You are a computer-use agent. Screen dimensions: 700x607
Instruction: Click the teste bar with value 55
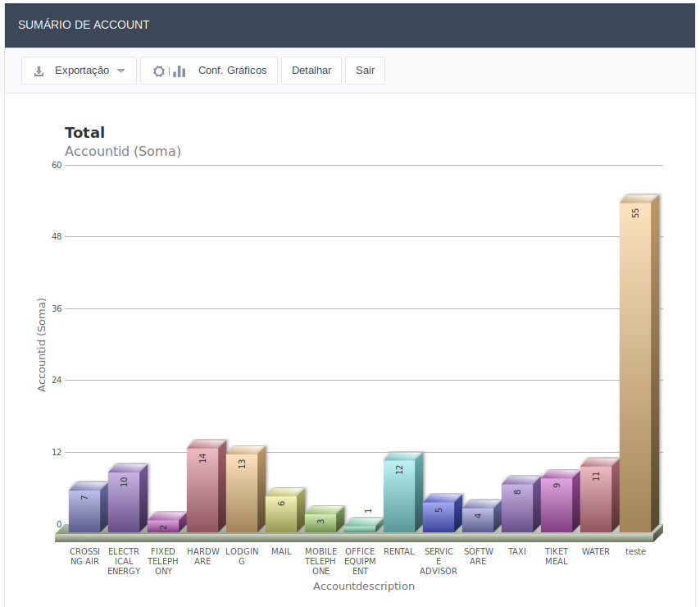click(x=635, y=367)
